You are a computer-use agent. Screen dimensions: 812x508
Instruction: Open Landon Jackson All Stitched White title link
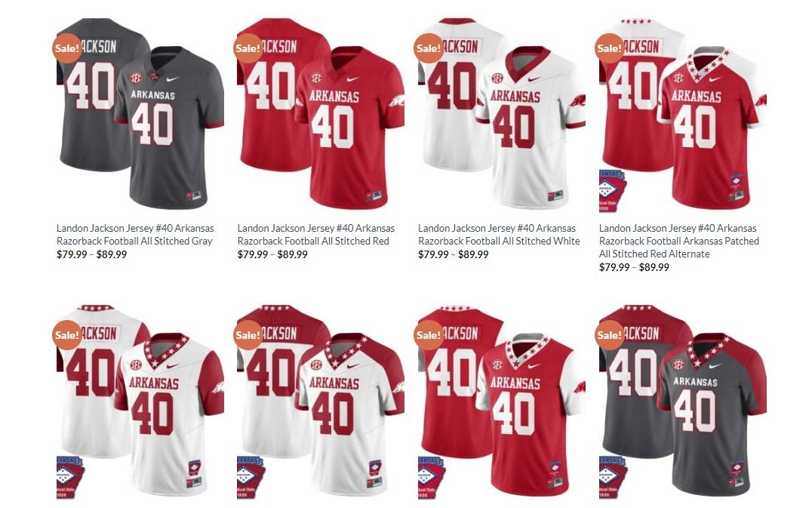(500, 235)
